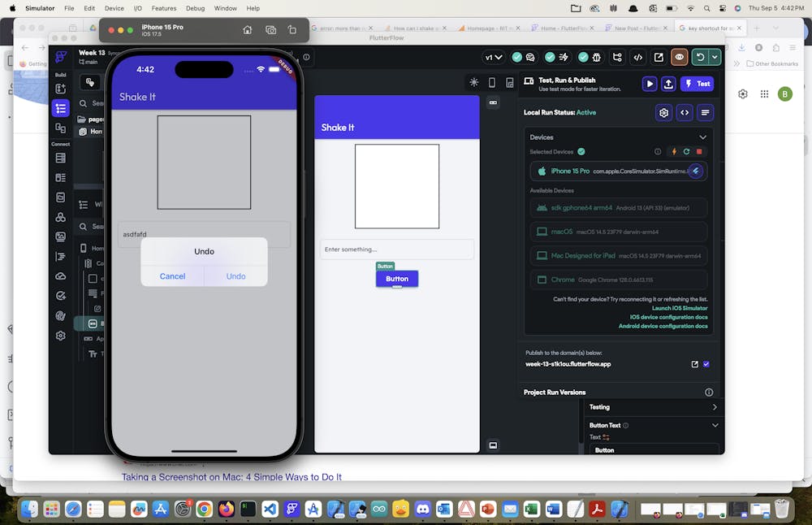Open the Custom Code sidebar icon
This screenshot has height=525, width=812.
point(61,257)
